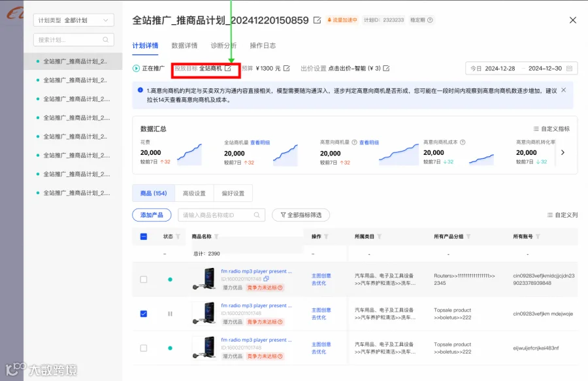Dismiss the blue info notice banner
The width and height of the screenshot is (588, 381).
coord(563,90)
